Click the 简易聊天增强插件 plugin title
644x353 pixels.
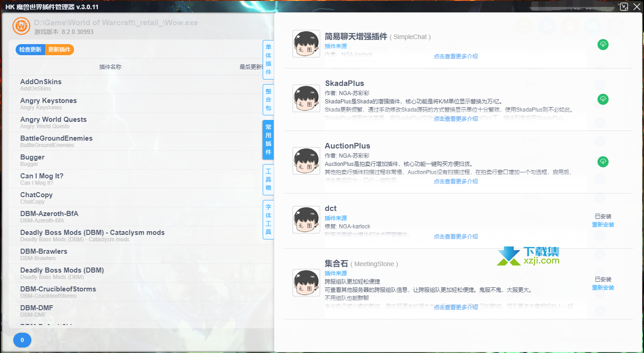356,36
